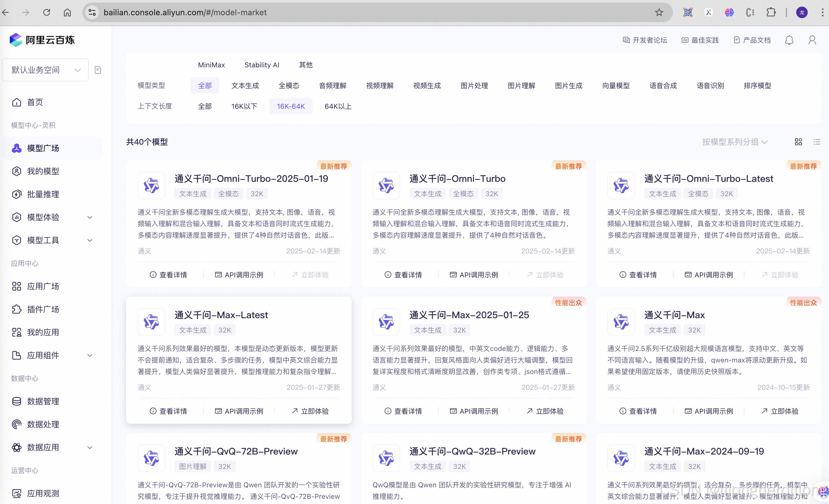Screen dimensions: 829x504
Task: Open the 按模型系列分组 grouping dropdown
Action: [735, 142]
